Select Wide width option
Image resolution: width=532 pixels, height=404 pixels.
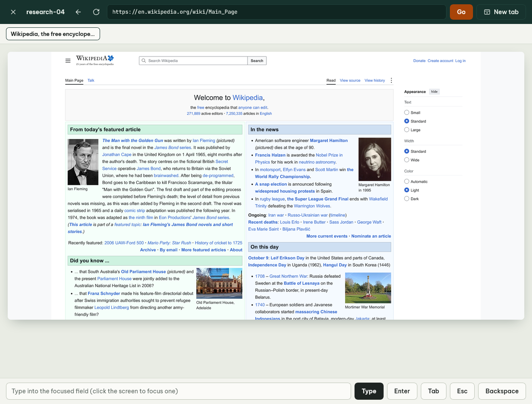coord(407,160)
